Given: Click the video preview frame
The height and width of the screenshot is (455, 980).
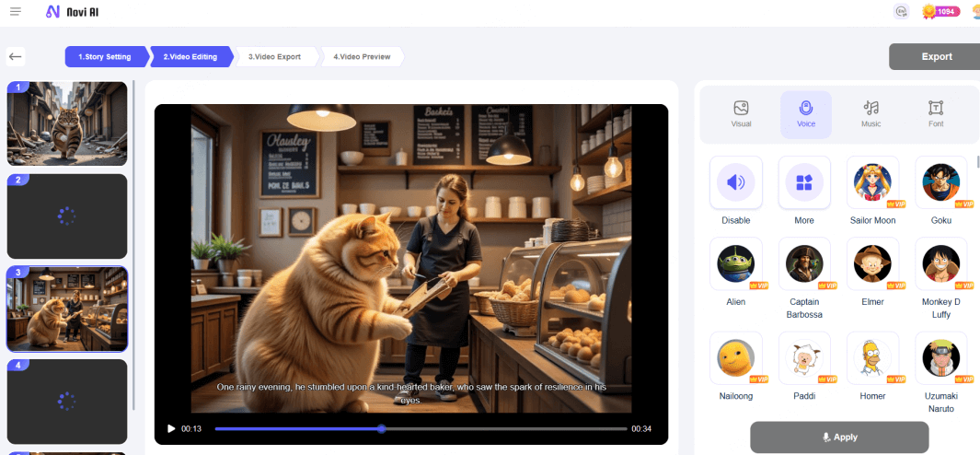Looking at the screenshot, I should [411, 259].
